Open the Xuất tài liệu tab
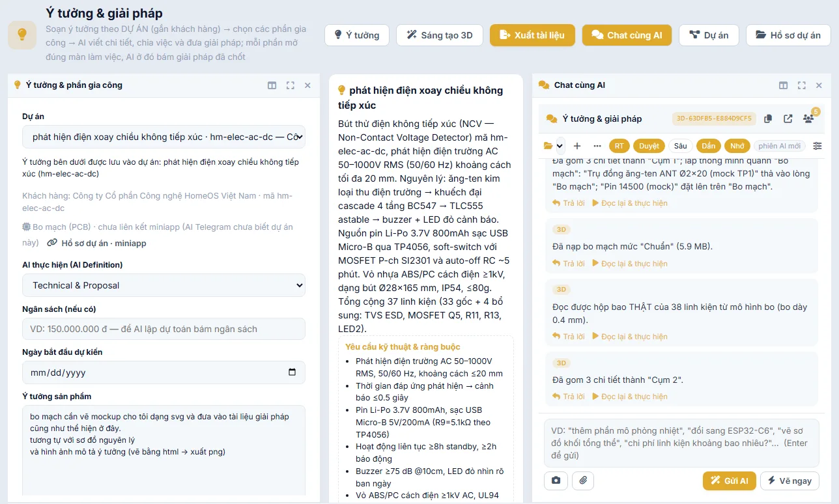Image resolution: width=839 pixels, height=504 pixels. [532, 35]
